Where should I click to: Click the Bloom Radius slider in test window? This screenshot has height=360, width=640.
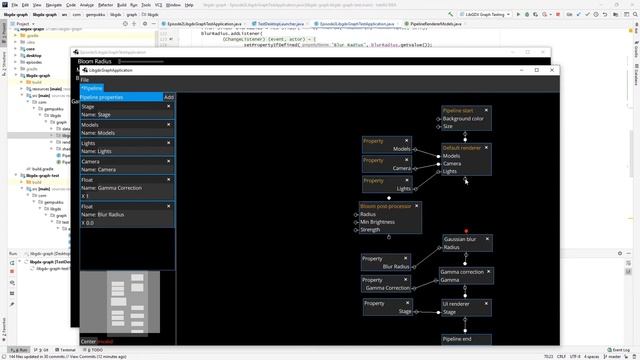[141, 62]
